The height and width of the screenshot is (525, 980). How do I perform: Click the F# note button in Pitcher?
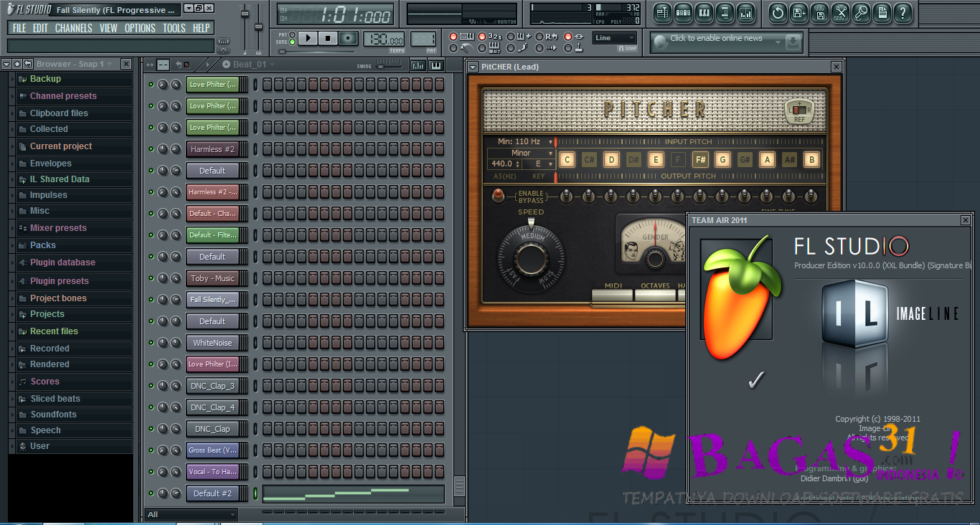700,160
